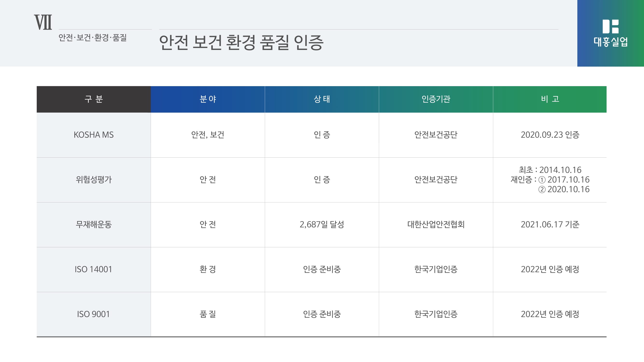Select the 비고 column header
Image resolution: width=644 pixels, height=362 pixels.
550,99
